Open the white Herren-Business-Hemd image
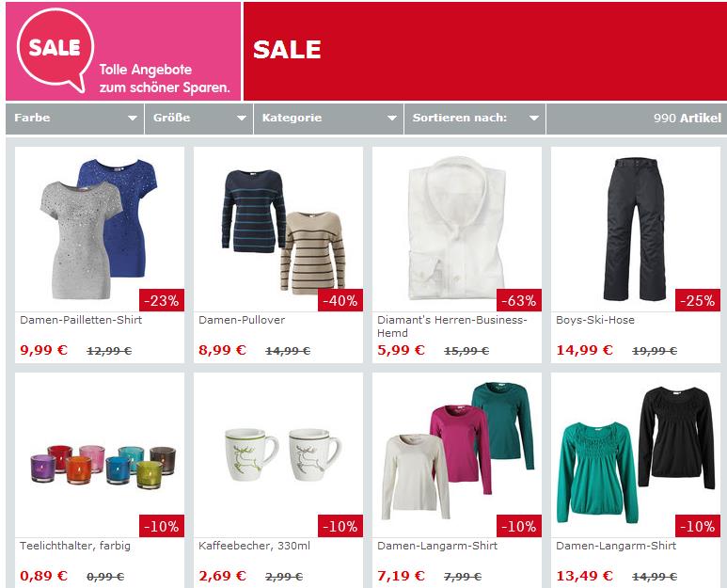The width and height of the screenshot is (727, 588). pyautogui.click(x=457, y=229)
